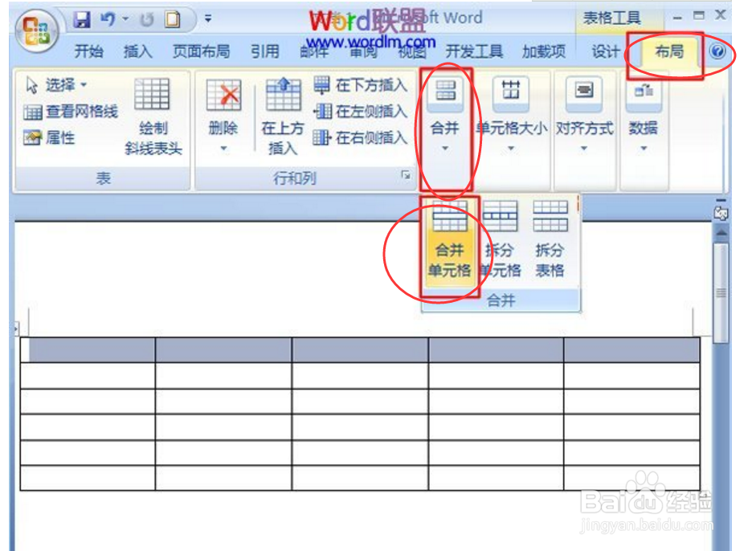Switch to the 加载项 tab
The image size is (756, 551).
(544, 51)
